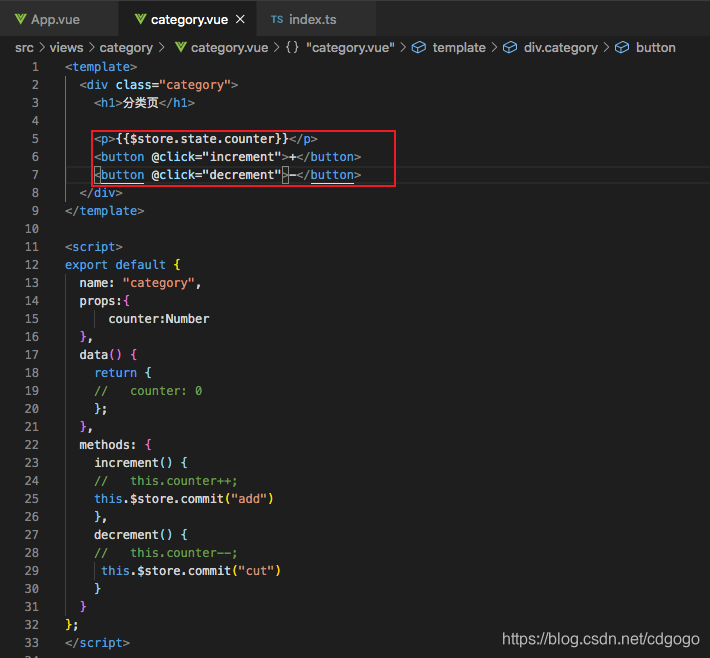Click the <template> opening tag on line 1

click(x=101, y=67)
